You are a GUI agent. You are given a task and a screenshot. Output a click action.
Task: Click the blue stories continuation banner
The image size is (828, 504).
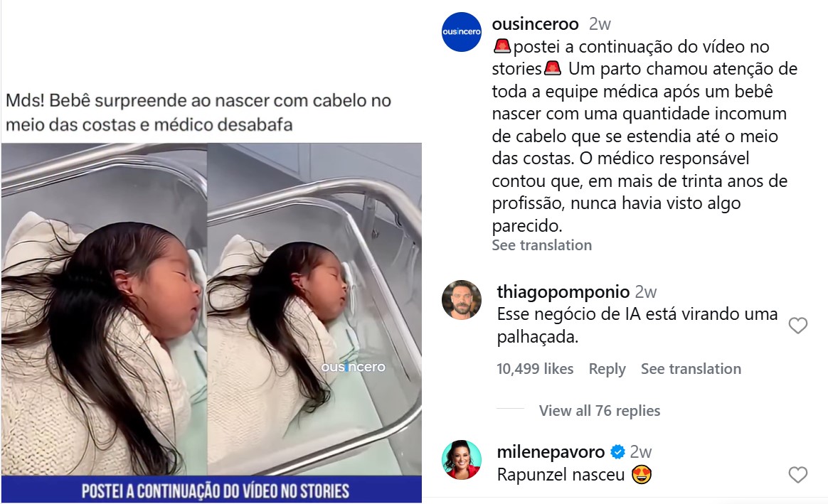tap(212, 489)
